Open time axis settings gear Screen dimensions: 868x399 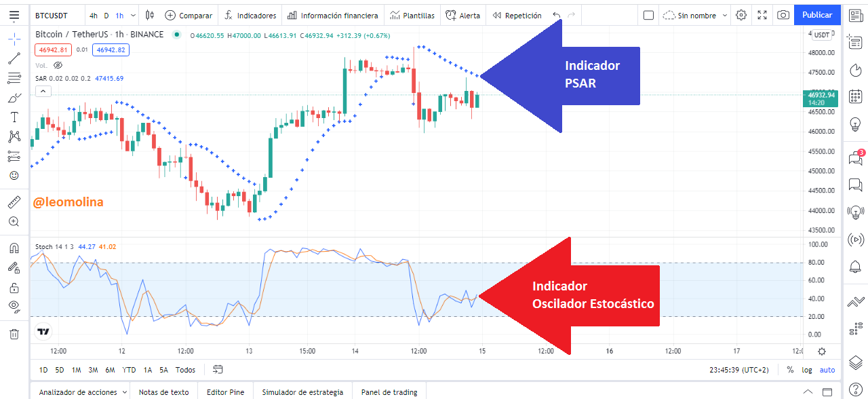click(x=822, y=351)
